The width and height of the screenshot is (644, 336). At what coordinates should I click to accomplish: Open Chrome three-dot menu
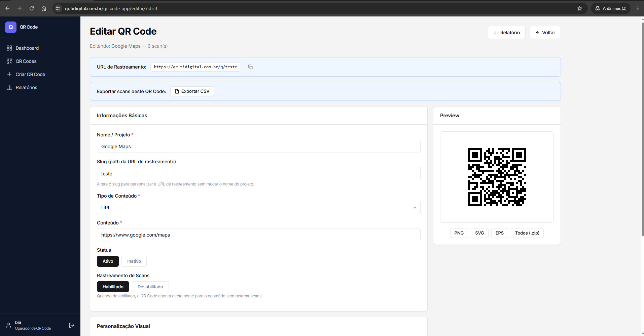pyautogui.click(x=638, y=8)
